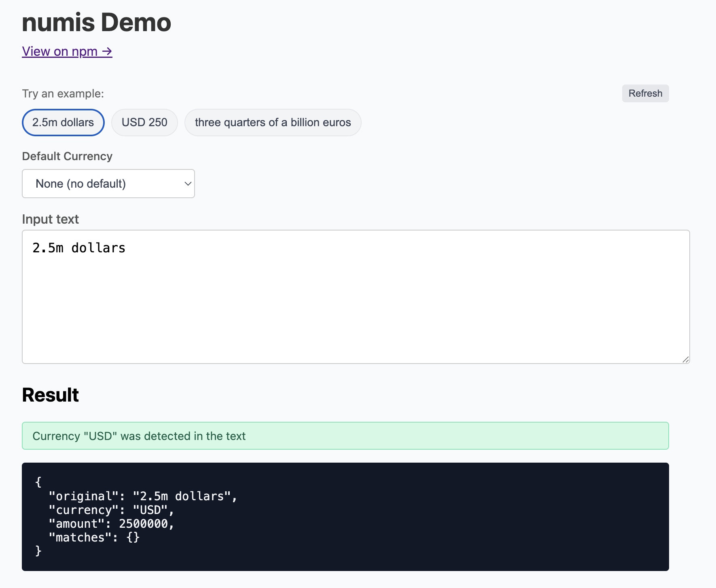Select the 'USD 250' example
Viewport: 716px width, 588px height.
[144, 122]
